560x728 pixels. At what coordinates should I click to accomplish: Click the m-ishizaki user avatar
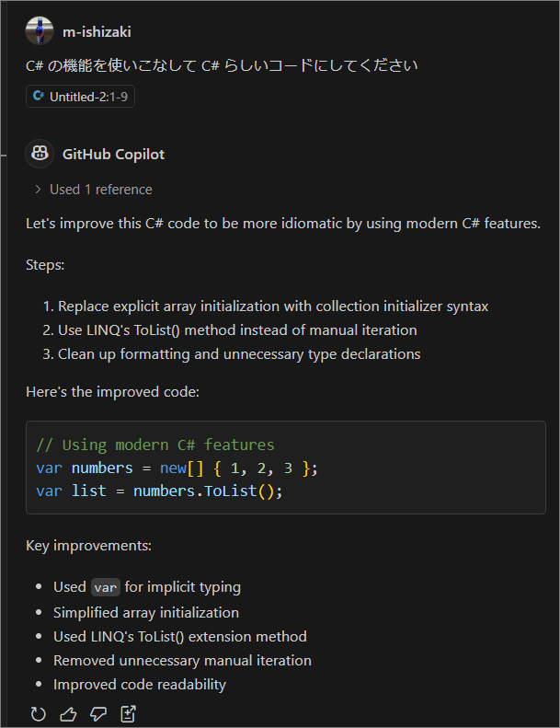coord(40,31)
